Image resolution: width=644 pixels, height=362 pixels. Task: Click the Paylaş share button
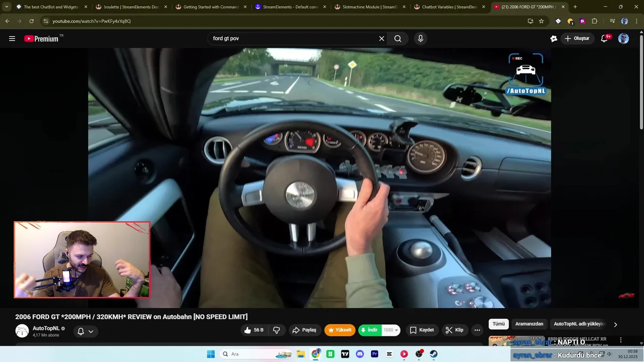click(x=304, y=330)
